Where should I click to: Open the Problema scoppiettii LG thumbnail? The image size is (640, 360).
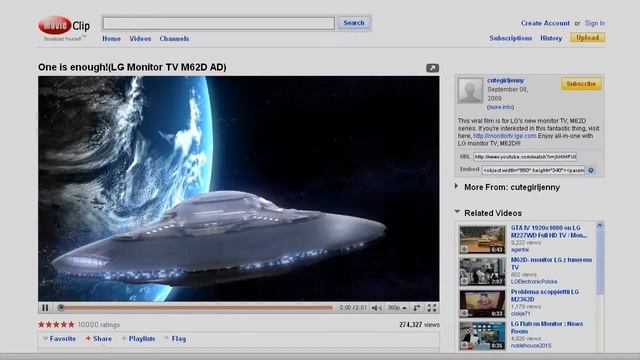482,304
